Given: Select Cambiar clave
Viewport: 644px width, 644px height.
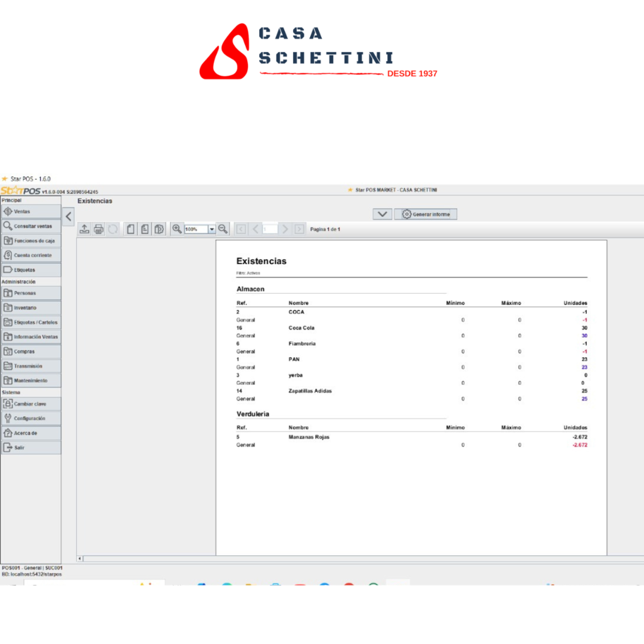Looking at the screenshot, I should tap(31, 404).
